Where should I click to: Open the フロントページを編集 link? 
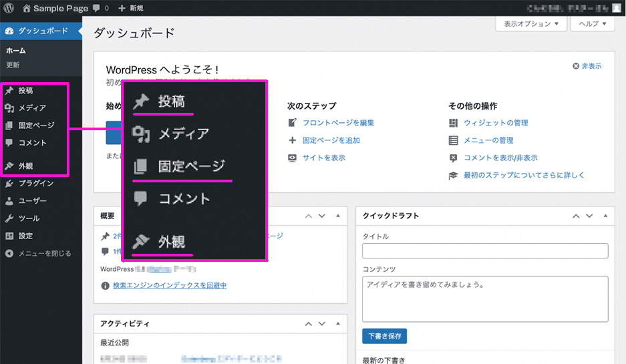[338, 123]
